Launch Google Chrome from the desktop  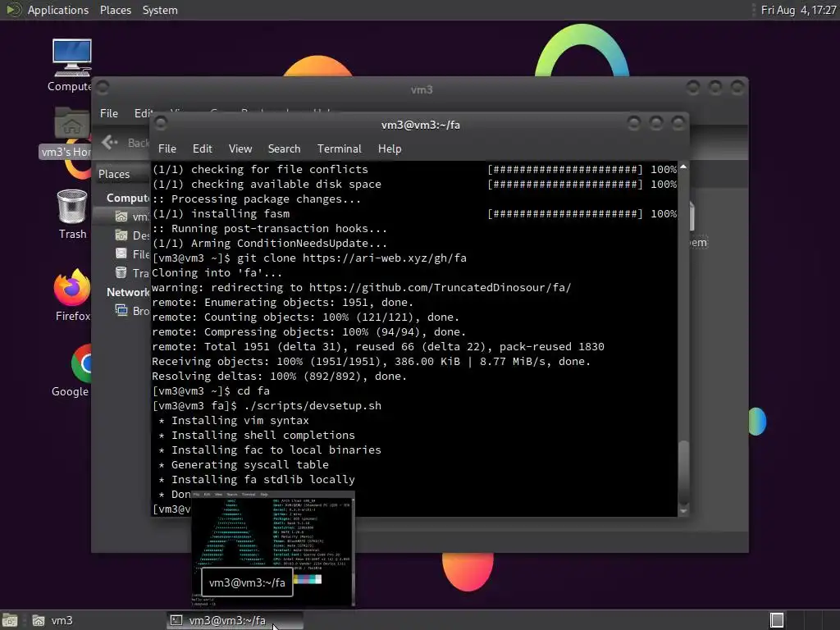click(x=72, y=371)
